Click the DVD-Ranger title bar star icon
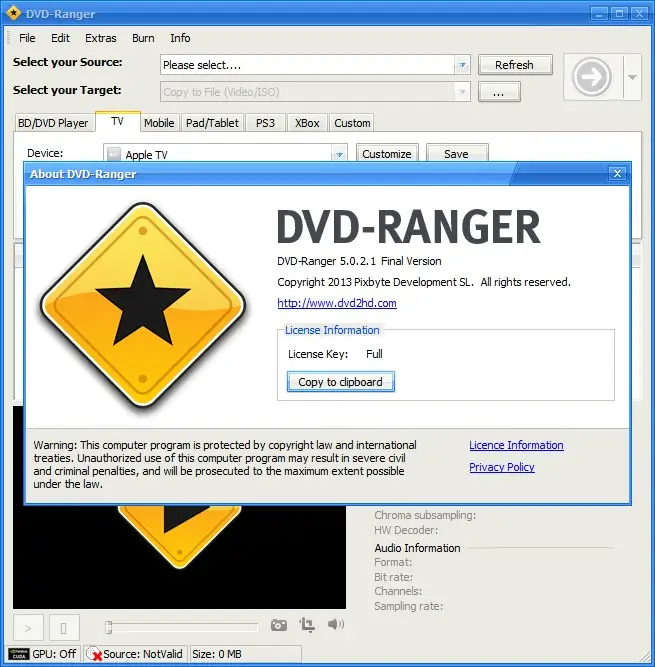 tap(13, 13)
